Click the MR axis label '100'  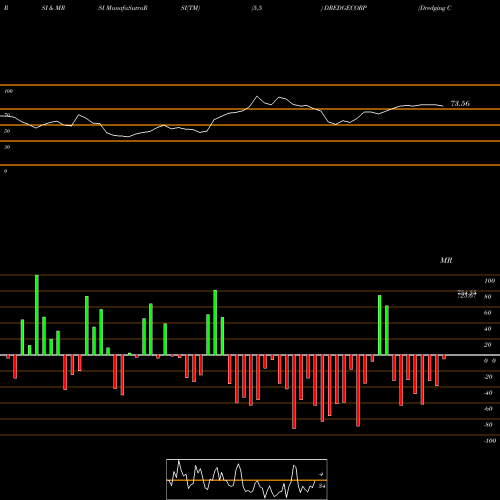489,281
